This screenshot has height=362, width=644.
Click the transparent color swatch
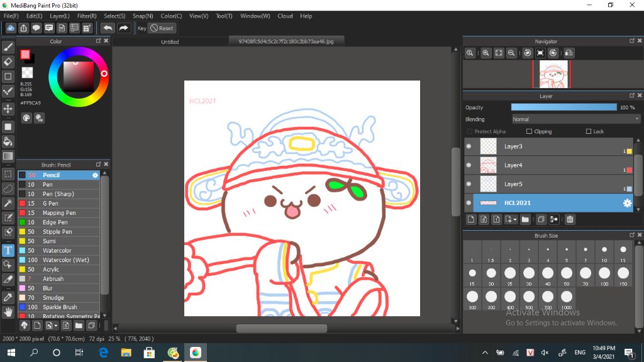click(x=27, y=73)
